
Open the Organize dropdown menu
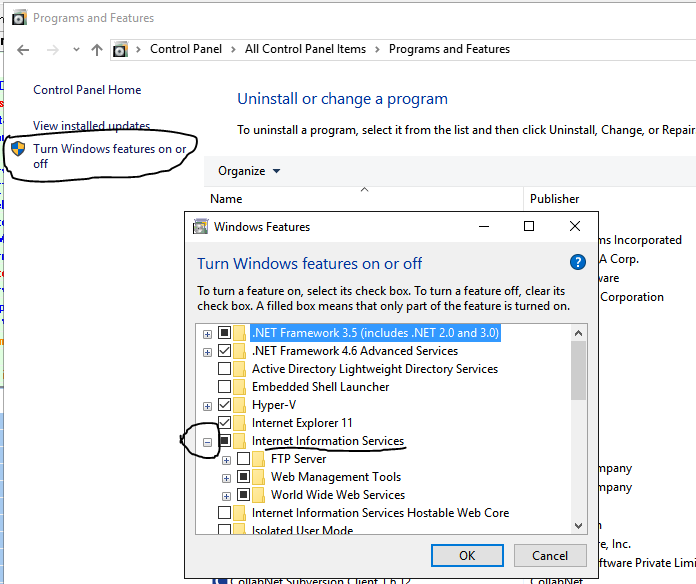pyautogui.click(x=249, y=171)
